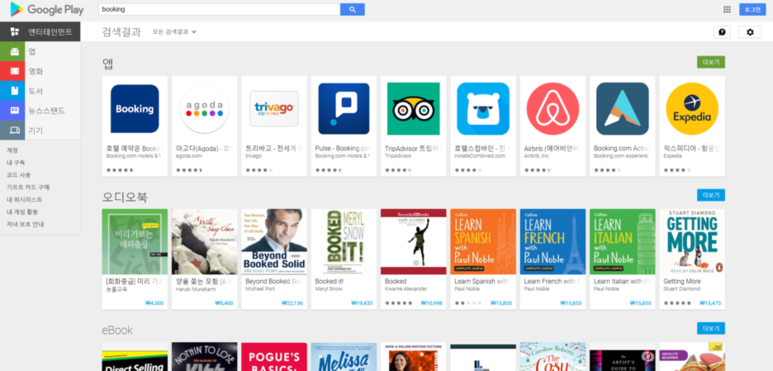Open Booked by Kwame Alexander cover
This screenshot has height=371, width=773.
coord(413,241)
